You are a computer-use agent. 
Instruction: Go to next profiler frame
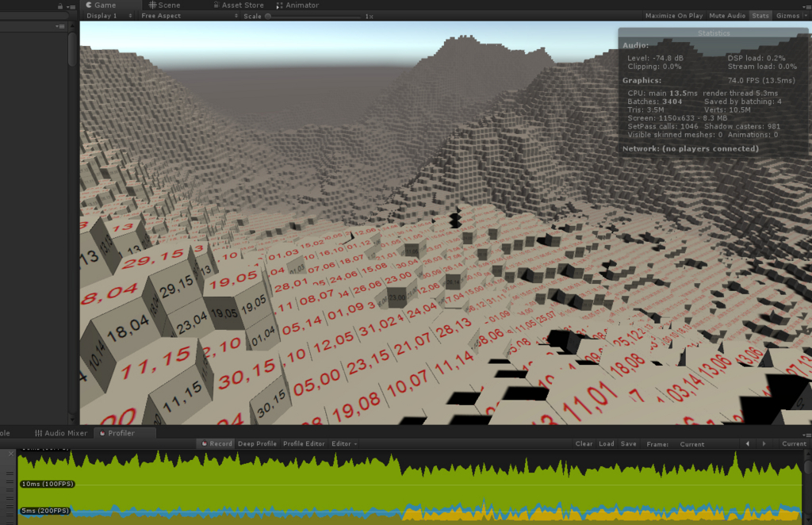coord(764,444)
